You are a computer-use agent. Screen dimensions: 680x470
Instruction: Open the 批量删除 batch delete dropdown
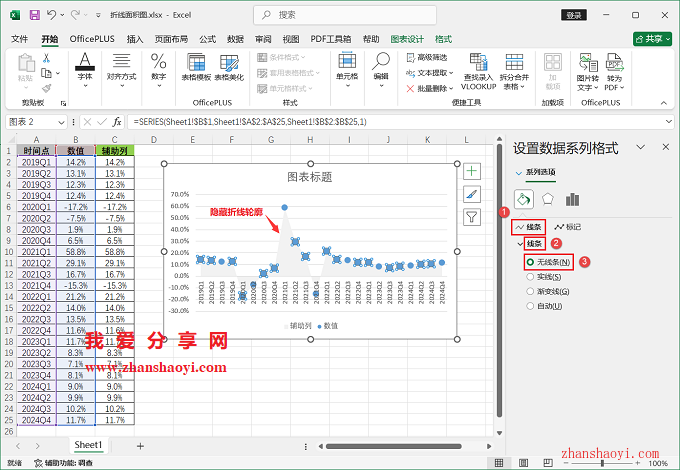tap(429, 88)
